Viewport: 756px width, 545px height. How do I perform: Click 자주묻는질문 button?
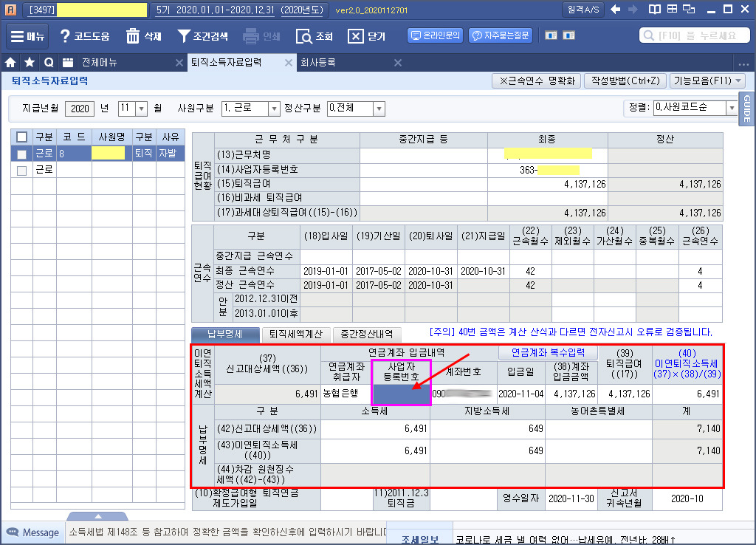coord(501,35)
